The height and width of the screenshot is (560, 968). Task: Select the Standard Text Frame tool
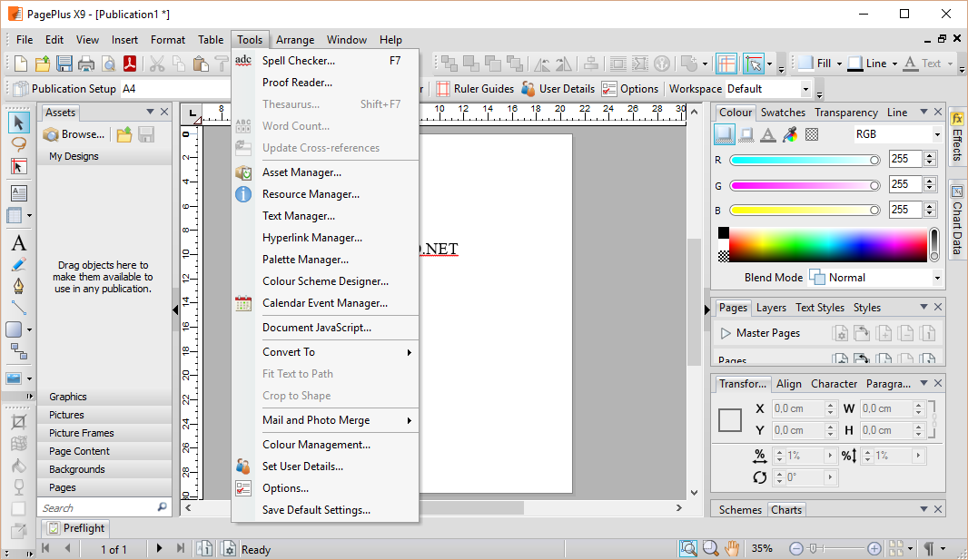pos(18,193)
